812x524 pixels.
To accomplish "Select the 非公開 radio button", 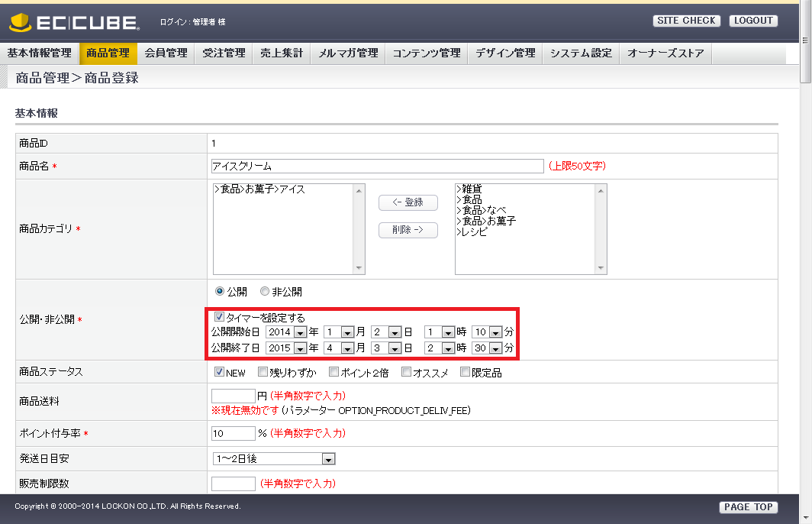I will 265,291.
